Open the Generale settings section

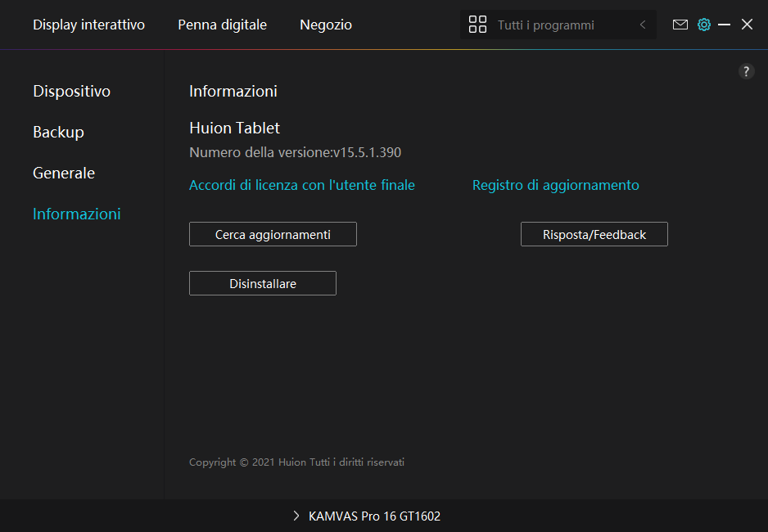point(64,173)
